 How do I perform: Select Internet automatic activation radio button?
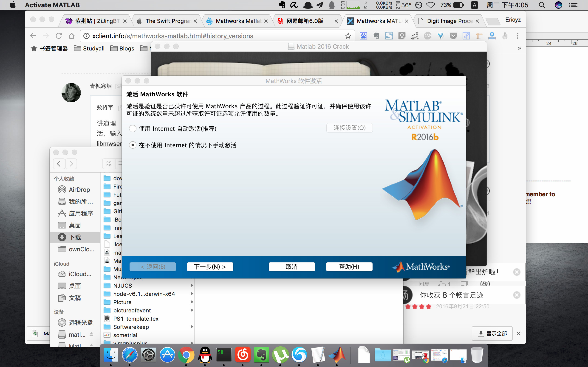[x=133, y=128]
